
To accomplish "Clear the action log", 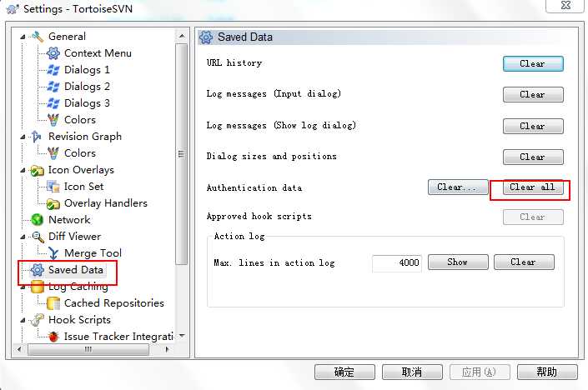I will (524, 262).
